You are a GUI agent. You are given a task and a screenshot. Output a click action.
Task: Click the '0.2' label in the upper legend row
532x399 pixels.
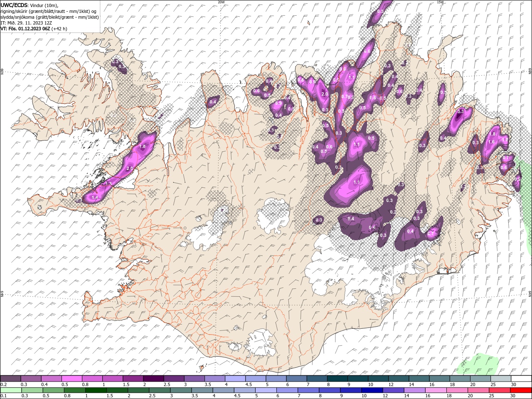point(3,385)
